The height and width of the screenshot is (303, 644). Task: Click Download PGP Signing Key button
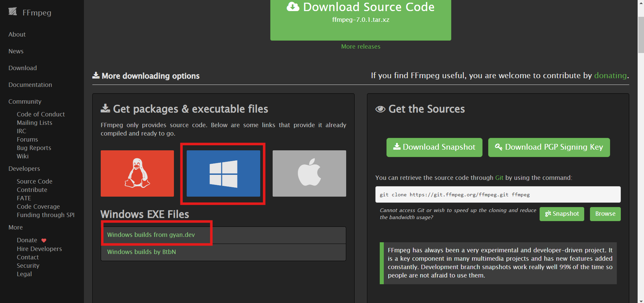(x=549, y=147)
